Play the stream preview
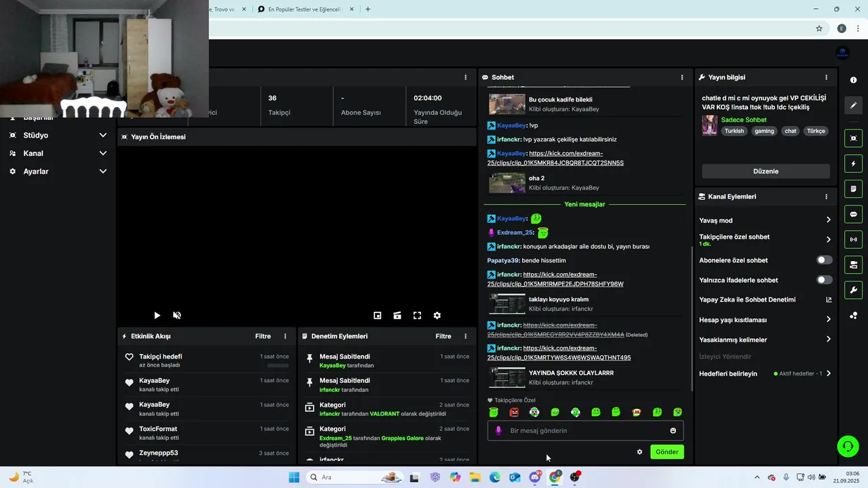The width and height of the screenshot is (868, 488). click(157, 315)
